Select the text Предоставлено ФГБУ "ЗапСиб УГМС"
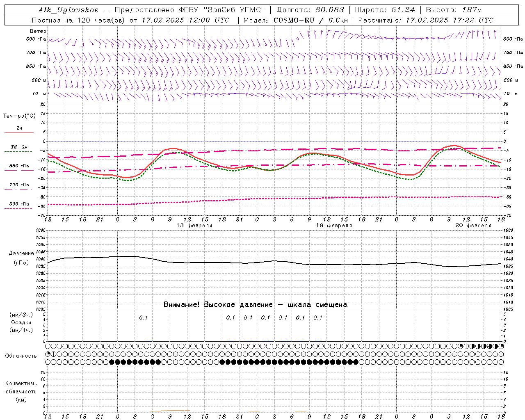This screenshot has height=420, width=525. click(x=190, y=10)
